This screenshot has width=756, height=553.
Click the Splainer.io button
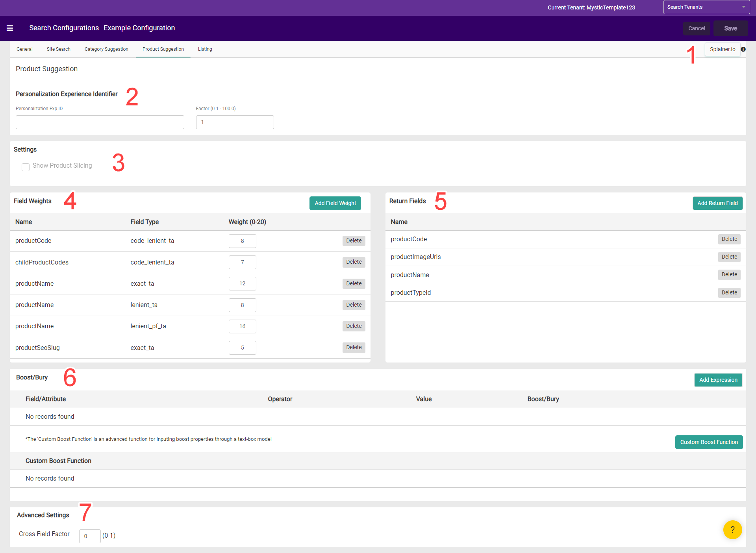723,49
